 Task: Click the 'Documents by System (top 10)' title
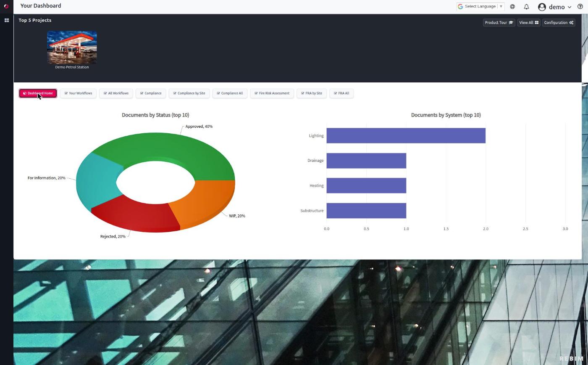[446, 115]
